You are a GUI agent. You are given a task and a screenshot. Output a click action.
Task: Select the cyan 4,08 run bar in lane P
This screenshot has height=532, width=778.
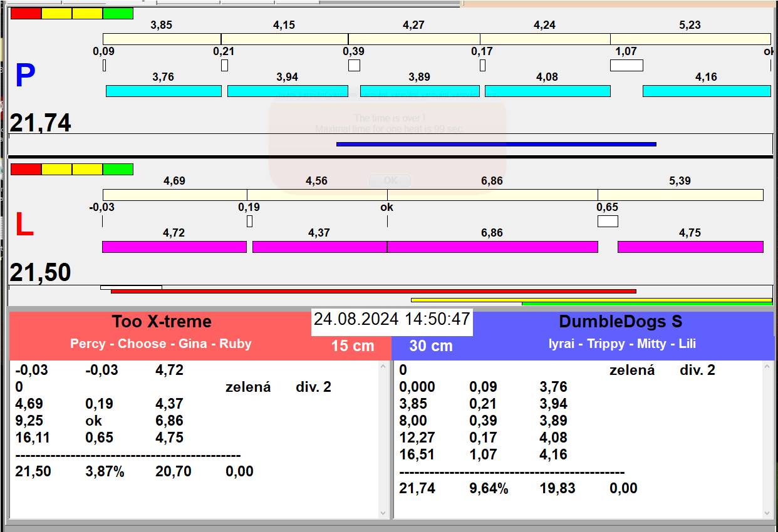pos(547,91)
